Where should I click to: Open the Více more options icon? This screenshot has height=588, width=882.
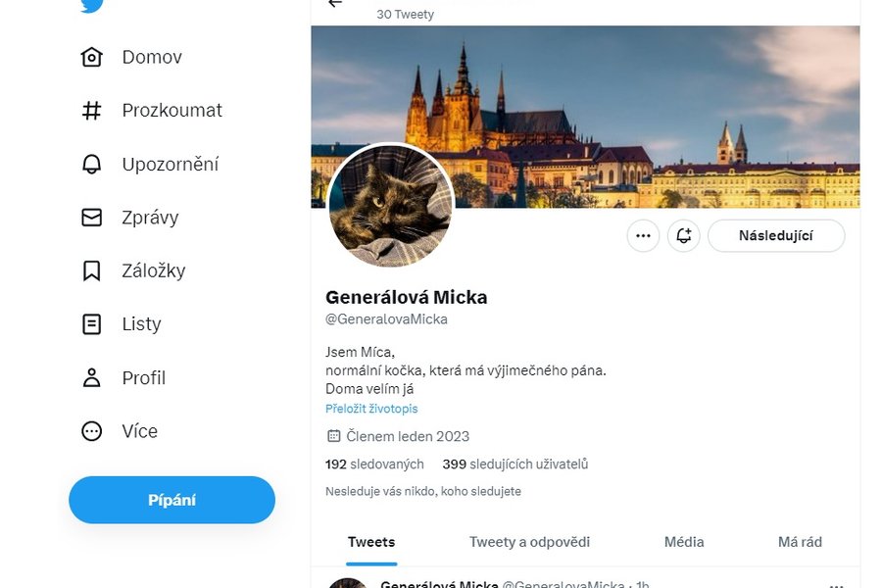[x=91, y=430]
